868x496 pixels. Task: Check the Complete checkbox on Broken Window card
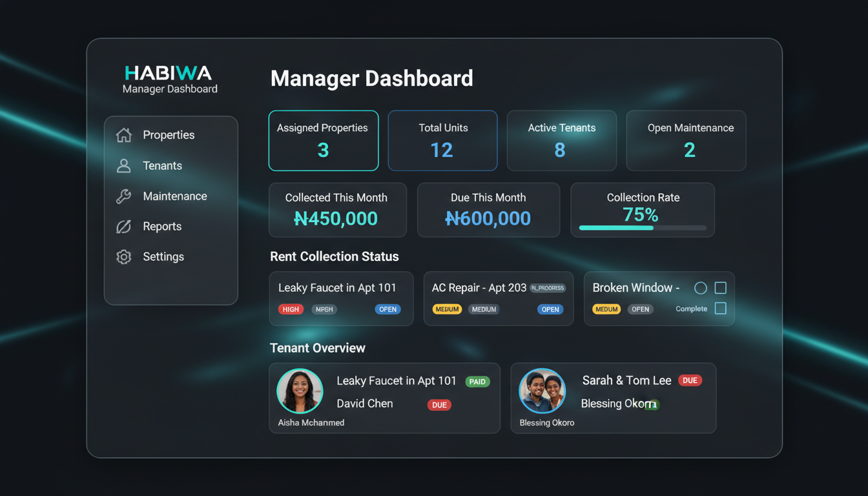point(719,309)
